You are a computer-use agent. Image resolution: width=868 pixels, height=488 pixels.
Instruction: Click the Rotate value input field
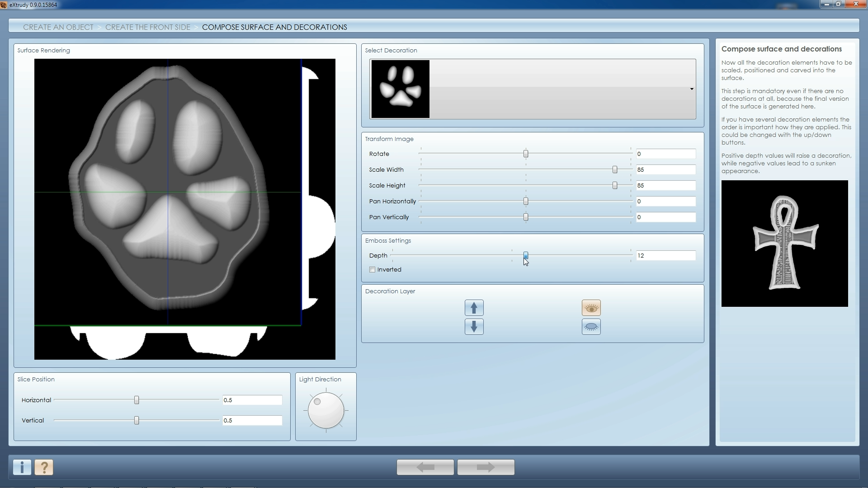[x=665, y=154]
